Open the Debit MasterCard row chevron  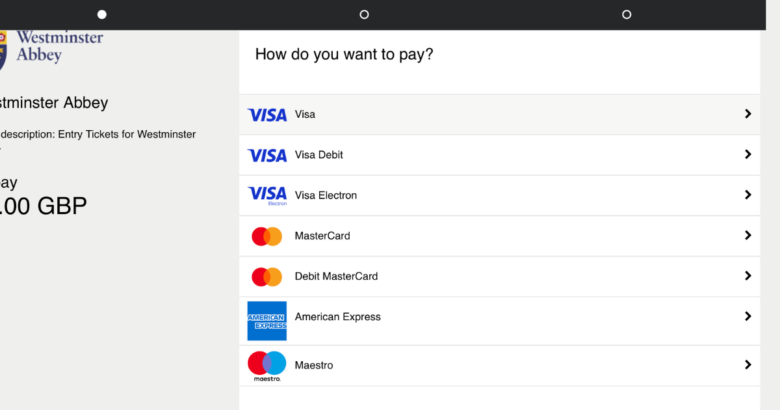(x=748, y=276)
